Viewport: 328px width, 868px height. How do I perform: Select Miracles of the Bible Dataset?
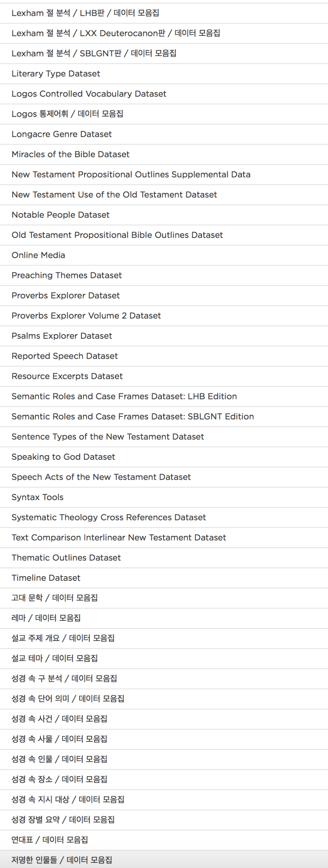164,154
